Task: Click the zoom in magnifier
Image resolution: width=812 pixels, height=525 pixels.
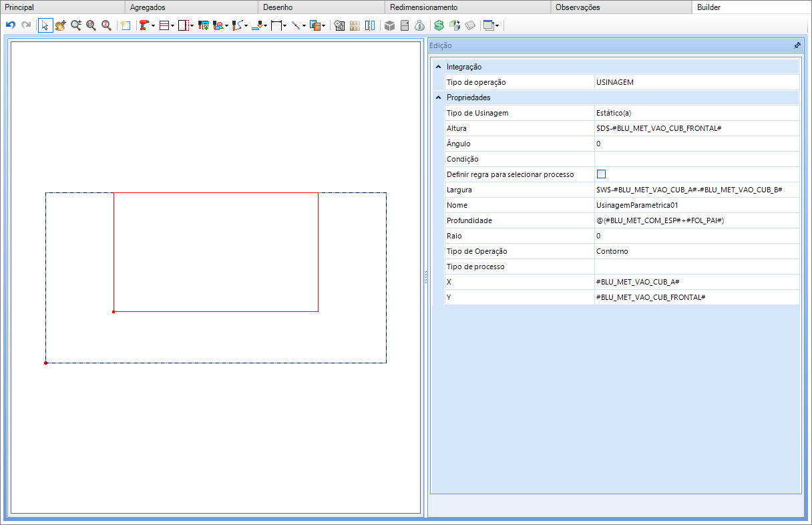Action: [76, 25]
